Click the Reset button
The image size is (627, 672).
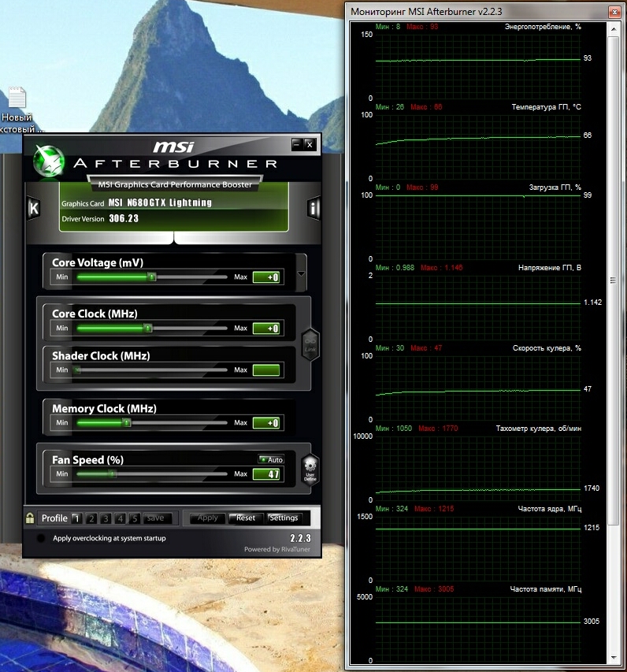(x=246, y=518)
